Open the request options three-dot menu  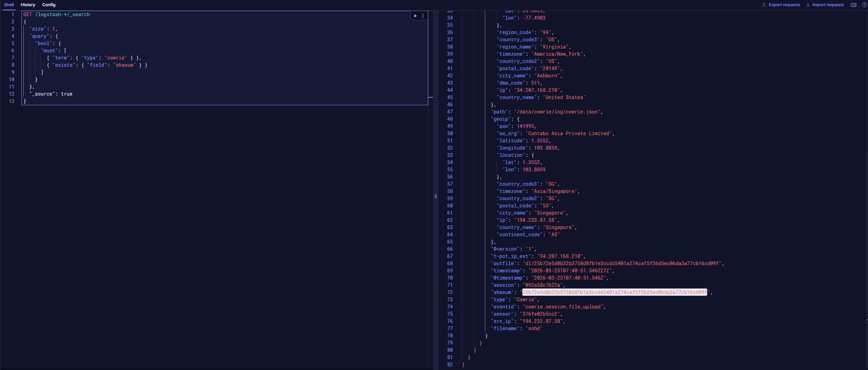tap(423, 16)
